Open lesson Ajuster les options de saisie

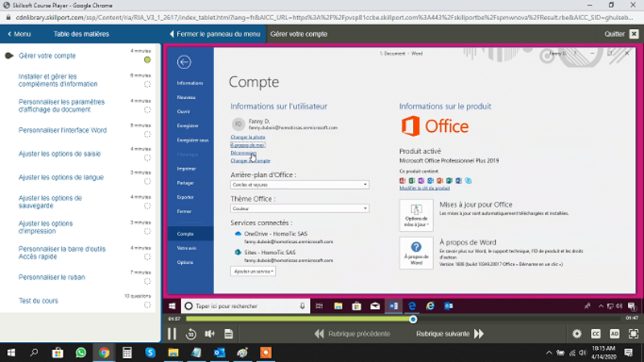[60, 154]
